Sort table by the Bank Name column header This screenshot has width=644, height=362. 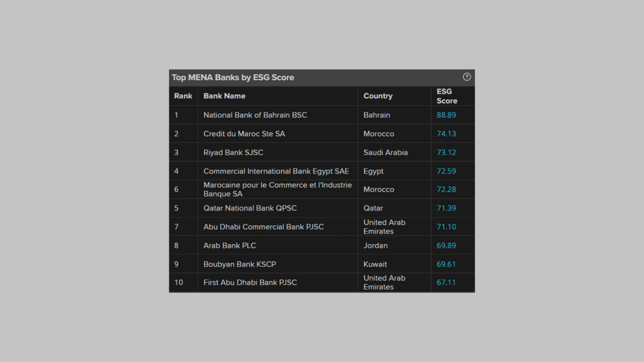pos(224,96)
